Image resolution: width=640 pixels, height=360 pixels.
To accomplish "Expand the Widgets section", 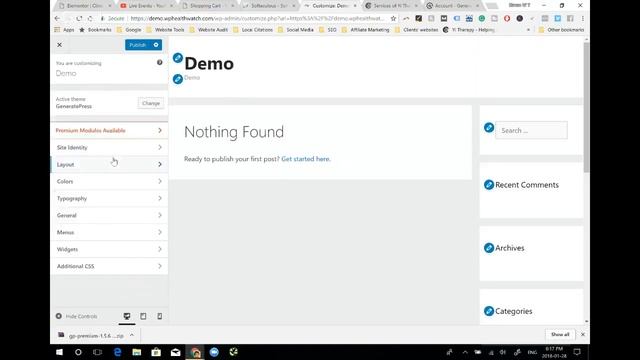I will (x=109, y=249).
